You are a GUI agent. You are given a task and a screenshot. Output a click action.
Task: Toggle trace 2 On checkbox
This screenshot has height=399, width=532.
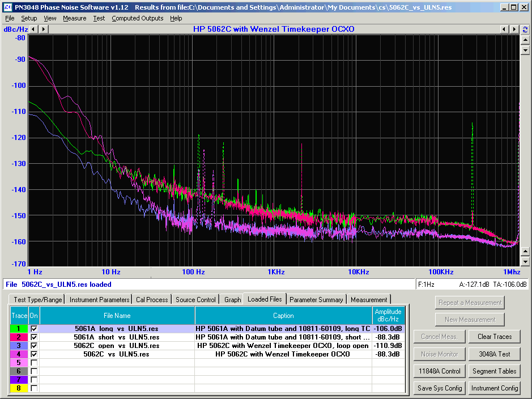[34, 337]
